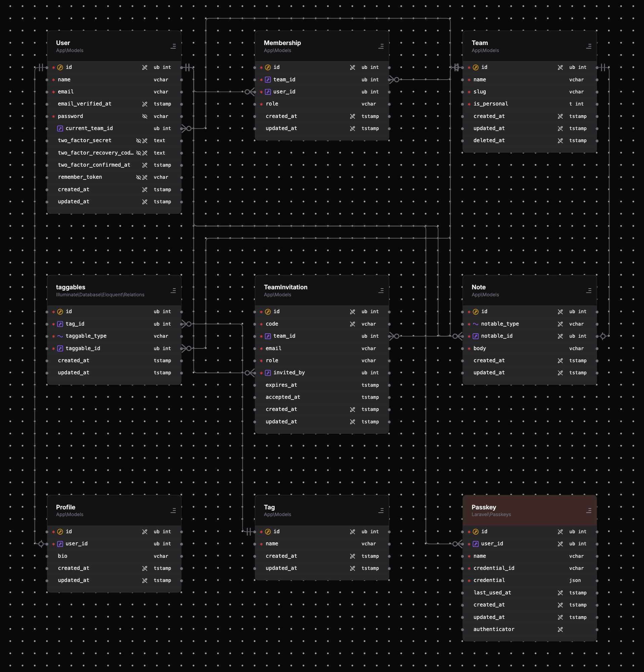Click the Illuminate\Database\Eloquent\Relations namespace label
Screen dimensions: 644x672
click(x=100, y=295)
